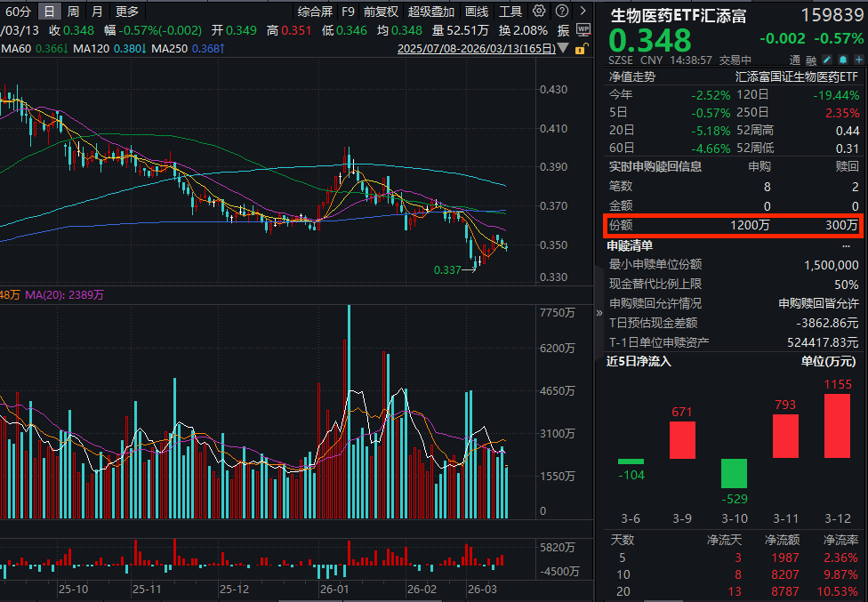
Task: Toggle the 振 amplitude indicator
Action: point(563,30)
